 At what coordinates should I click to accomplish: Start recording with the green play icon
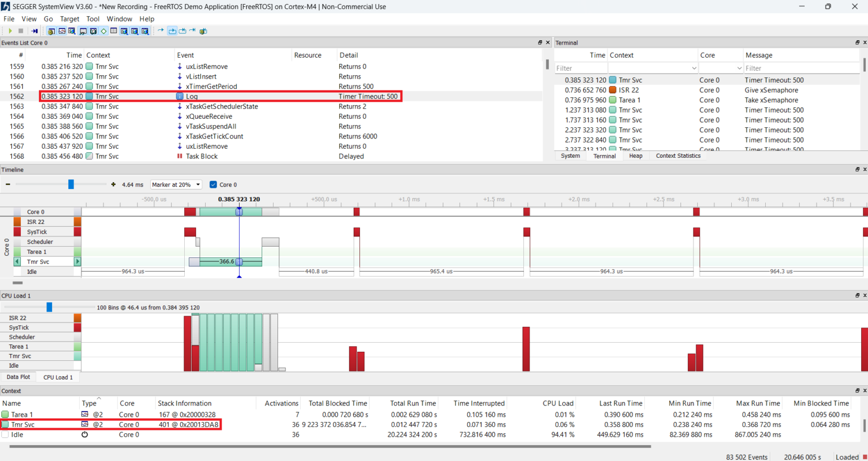pos(10,31)
